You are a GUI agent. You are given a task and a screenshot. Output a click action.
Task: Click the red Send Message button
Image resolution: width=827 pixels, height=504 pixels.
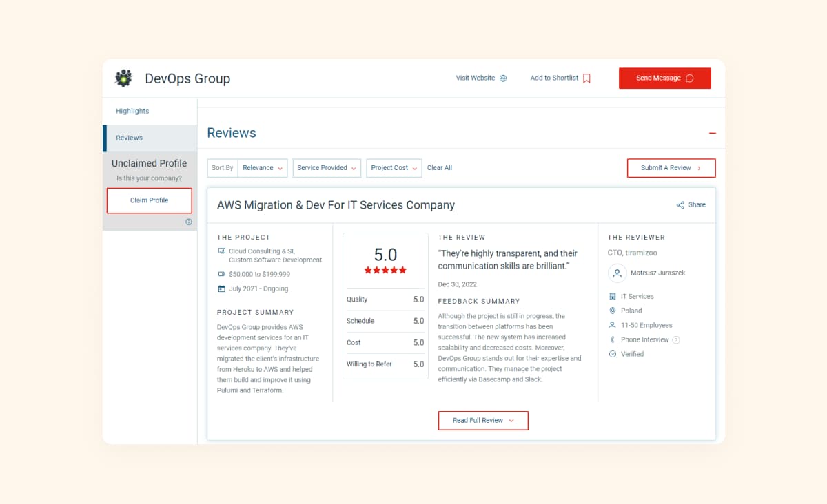pos(665,78)
